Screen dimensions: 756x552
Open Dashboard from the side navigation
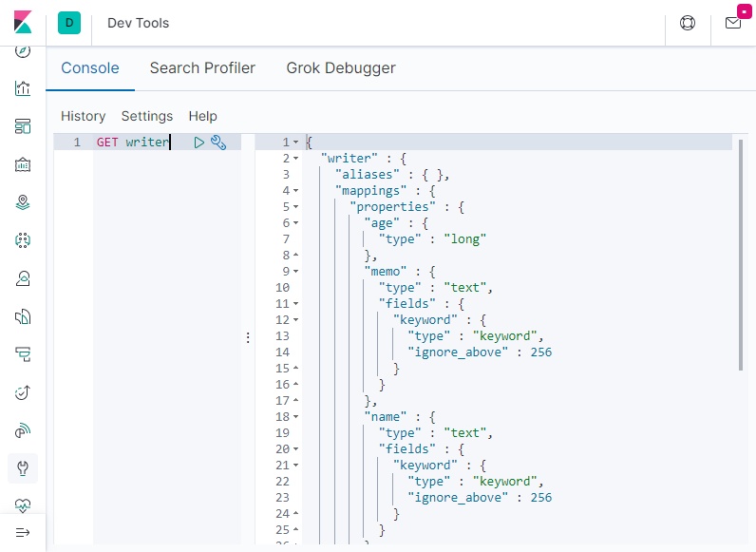point(23,126)
